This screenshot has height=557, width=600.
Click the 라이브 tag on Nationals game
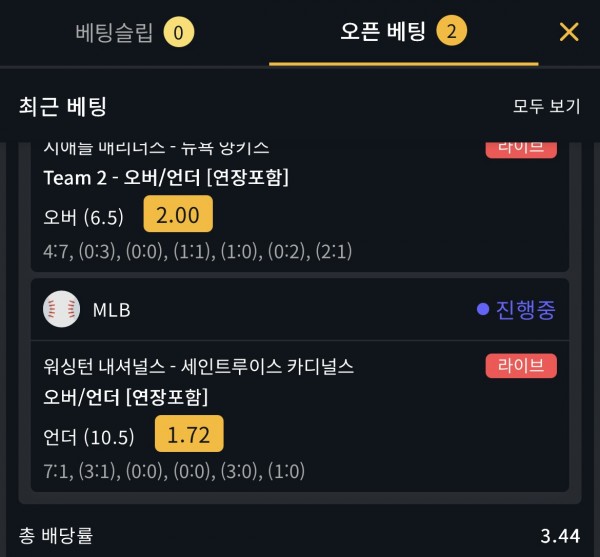(x=521, y=366)
